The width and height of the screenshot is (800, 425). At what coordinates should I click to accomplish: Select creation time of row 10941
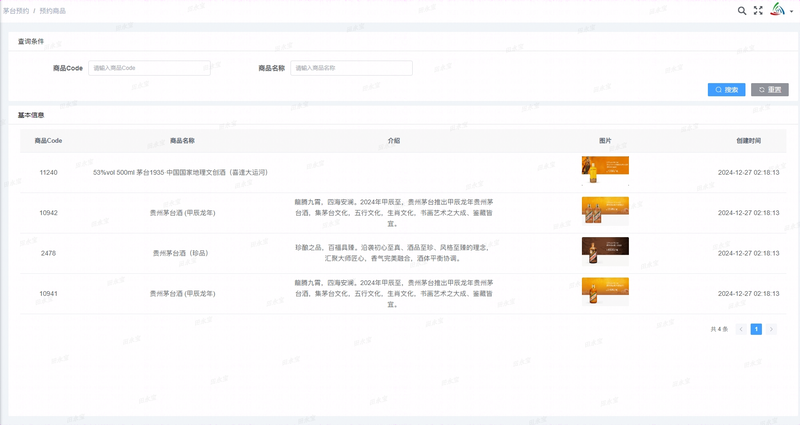tap(748, 293)
